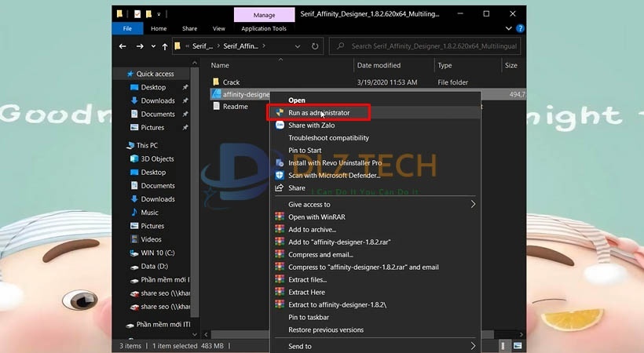Open the File tab
644x353 pixels.
[x=127, y=28]
